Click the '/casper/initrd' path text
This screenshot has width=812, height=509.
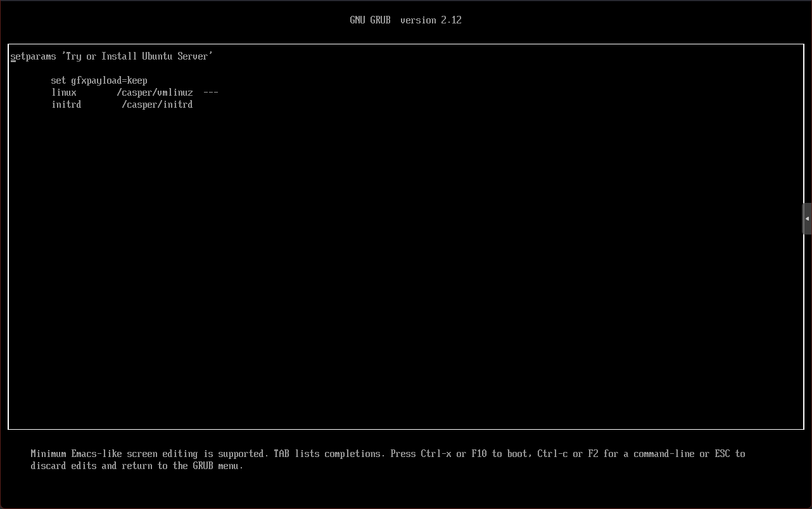pos(157,105)
